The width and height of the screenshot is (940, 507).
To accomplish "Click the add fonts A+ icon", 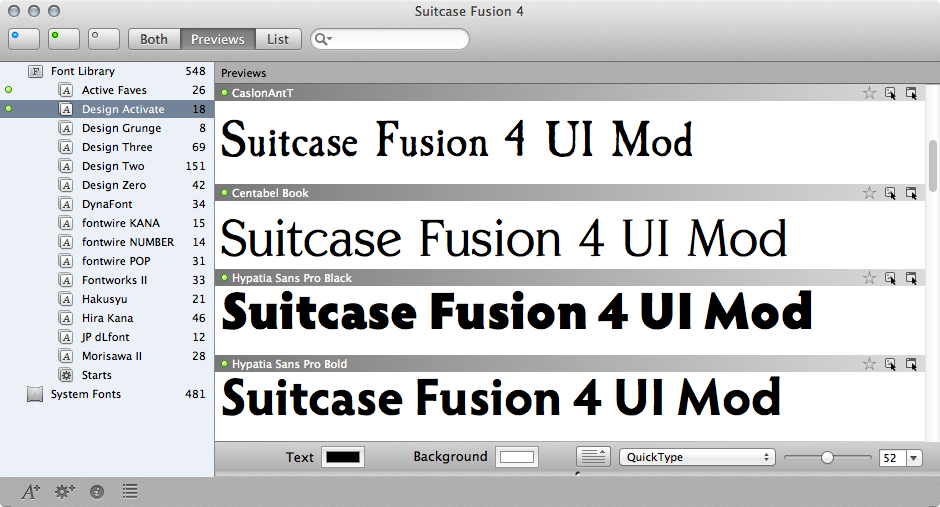I will [x=31, y=492].
